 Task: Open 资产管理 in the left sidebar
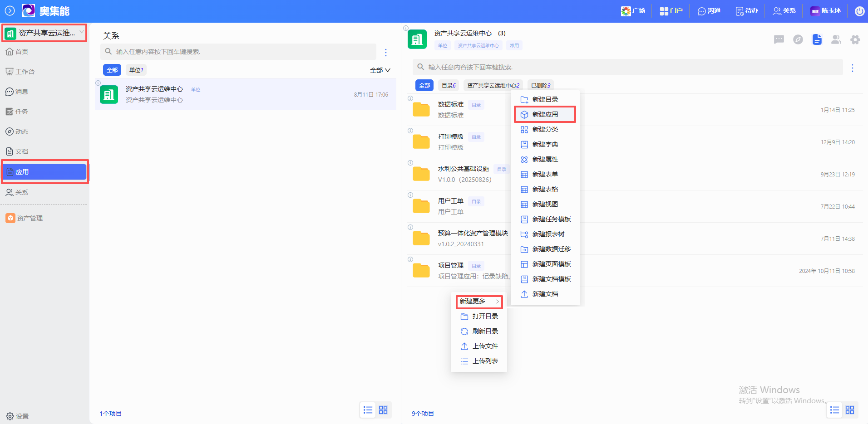pyautogui.click(x=30, y=218)
